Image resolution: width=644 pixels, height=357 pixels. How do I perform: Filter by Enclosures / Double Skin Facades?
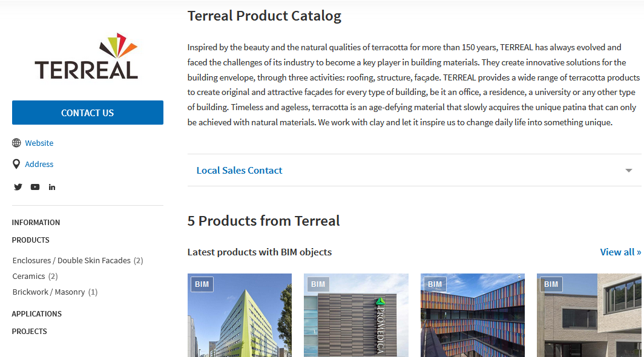click(77, 260)
